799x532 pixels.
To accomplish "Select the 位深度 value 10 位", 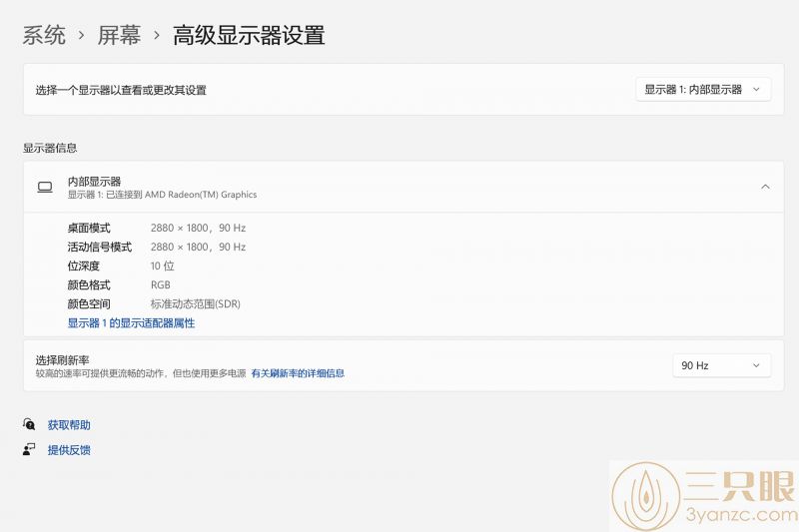I will click(x=162, y=266).
